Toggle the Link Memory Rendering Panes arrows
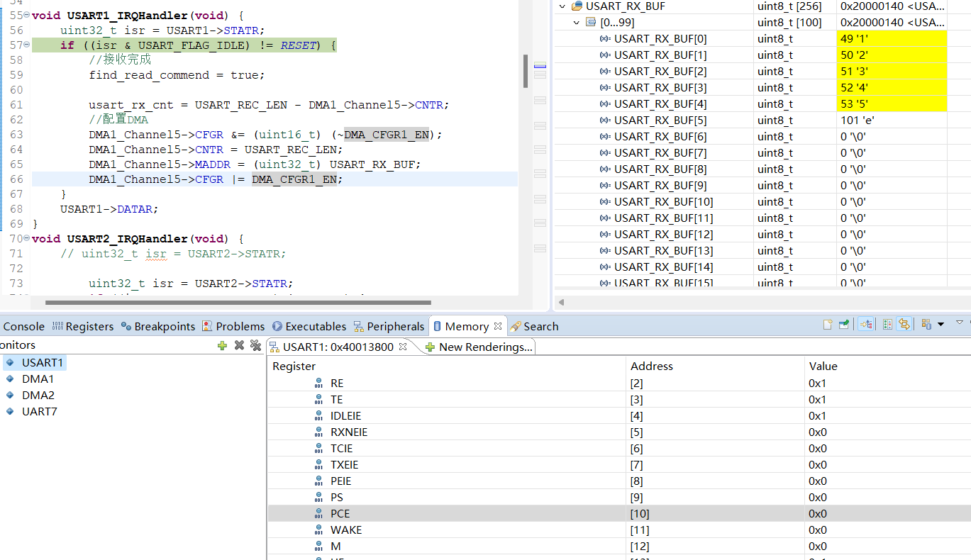971x560 pixels. (x=904, y=325)
